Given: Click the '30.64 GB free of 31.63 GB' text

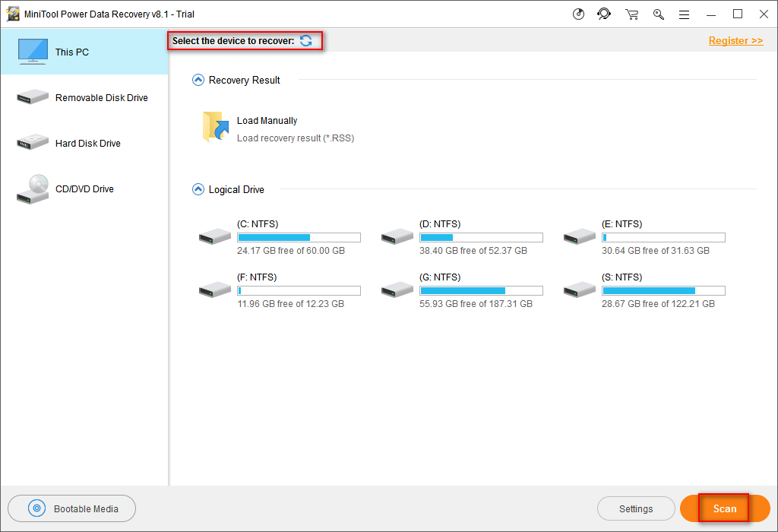Looking at the screenshot, I should [656, 251].
